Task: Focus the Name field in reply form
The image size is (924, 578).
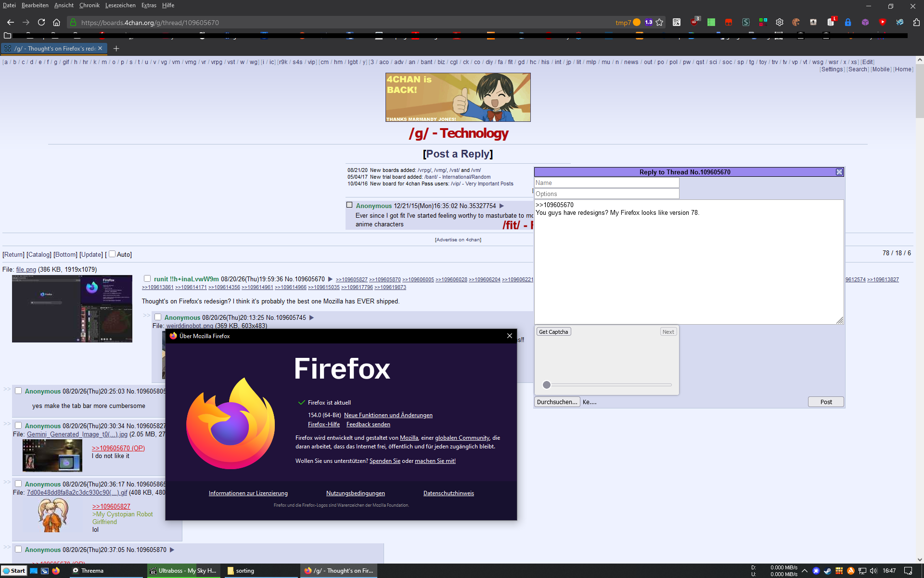Action: coord(606,183)
